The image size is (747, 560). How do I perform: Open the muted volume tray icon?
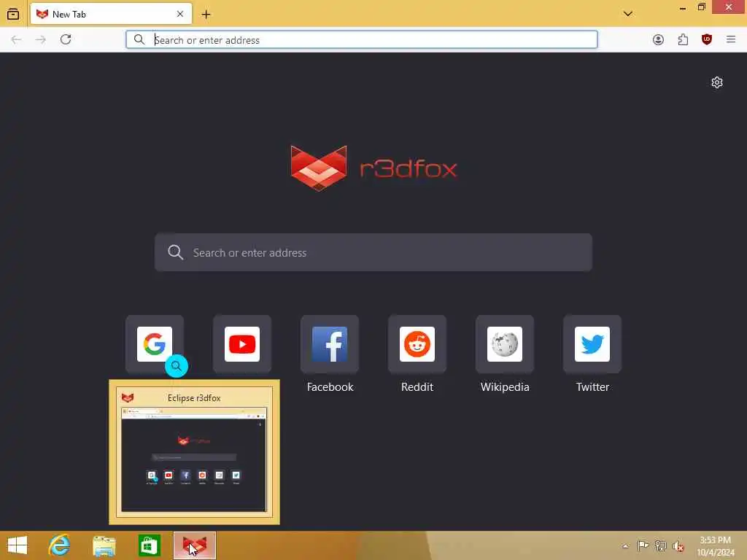click(678, 546)
